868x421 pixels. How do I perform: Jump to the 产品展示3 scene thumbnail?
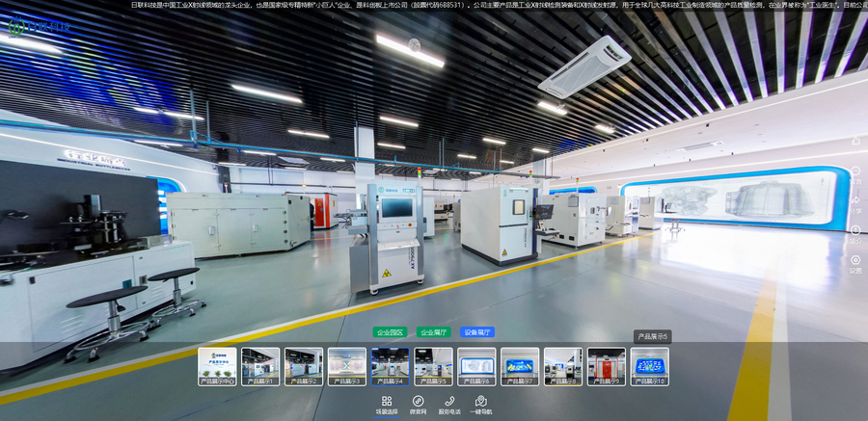click(x=346, y=367)
